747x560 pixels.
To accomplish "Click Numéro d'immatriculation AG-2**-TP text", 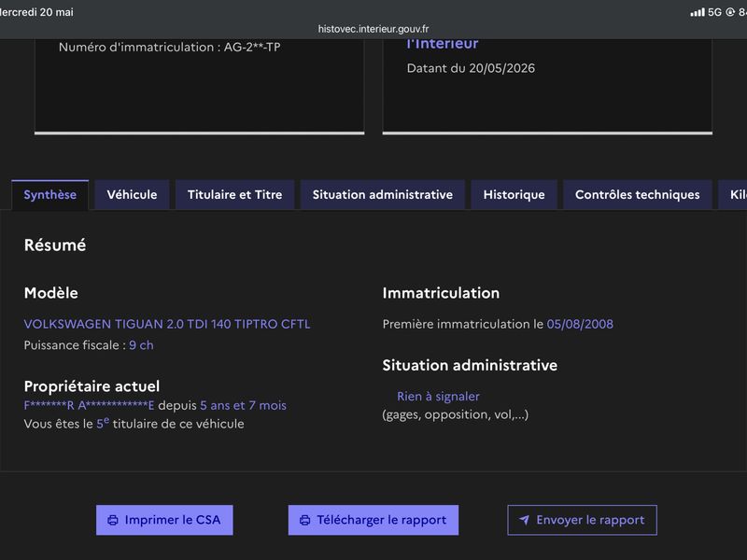I will click(x=170, y=48).
